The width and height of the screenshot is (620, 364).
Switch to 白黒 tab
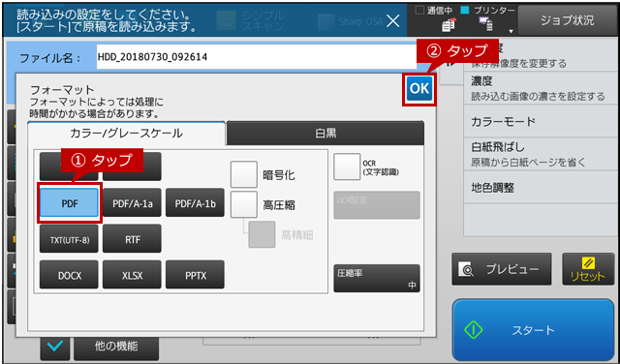pos(325,134)
